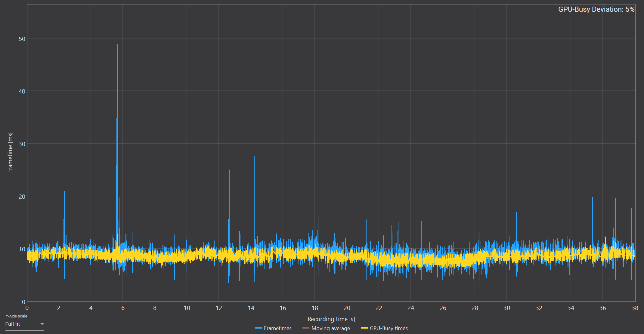The width and height of the screenshot is (644, 334).
Task: Click the 20 tick label on X axis
Action: [x=347, y=308]
